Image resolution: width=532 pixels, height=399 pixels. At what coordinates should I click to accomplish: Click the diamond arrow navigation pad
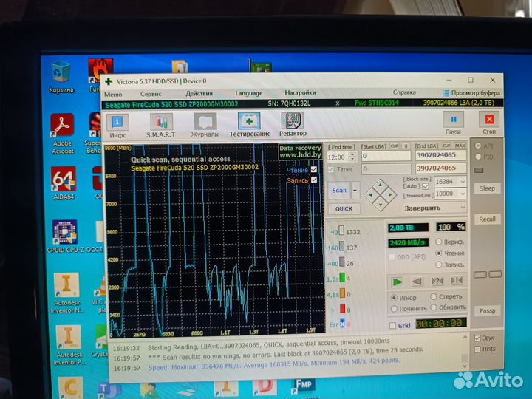381,195
